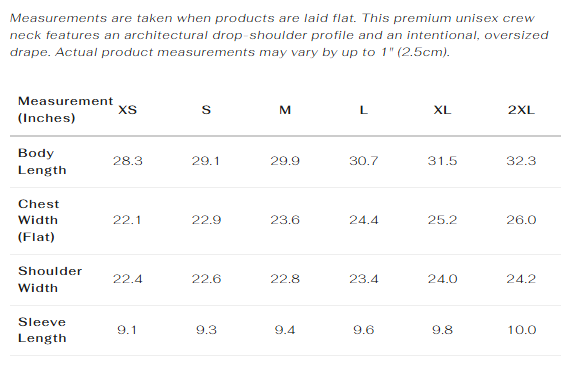566x377 pixels.
Task: Select the 2XL size column header
Action: pyautogui.click(x=521, y=110)
